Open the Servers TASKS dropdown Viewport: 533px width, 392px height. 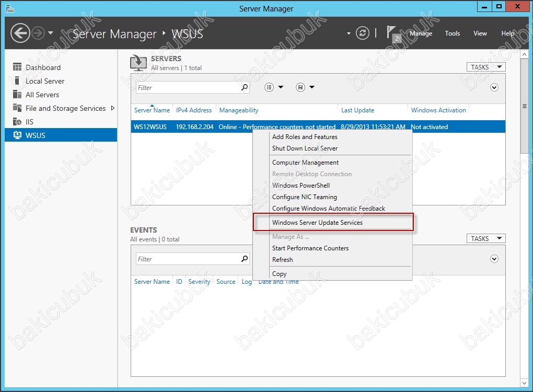click(486, 67)
